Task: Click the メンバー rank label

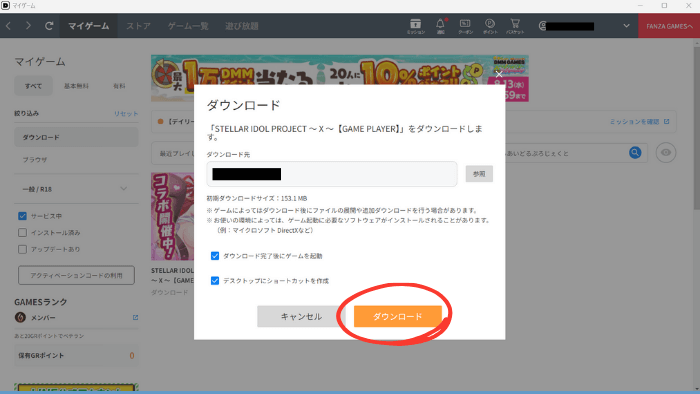Action: (43, 318)
